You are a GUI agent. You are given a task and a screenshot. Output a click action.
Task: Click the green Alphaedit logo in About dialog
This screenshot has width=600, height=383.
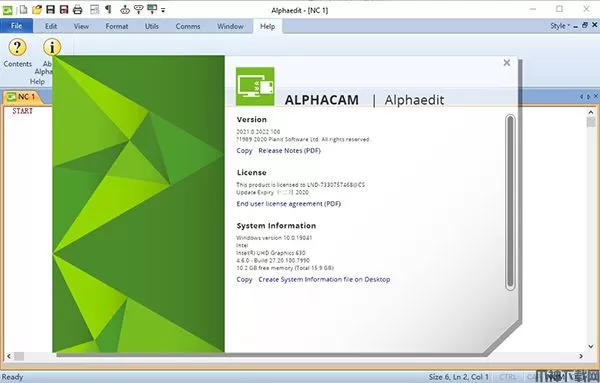click(255, 86)
